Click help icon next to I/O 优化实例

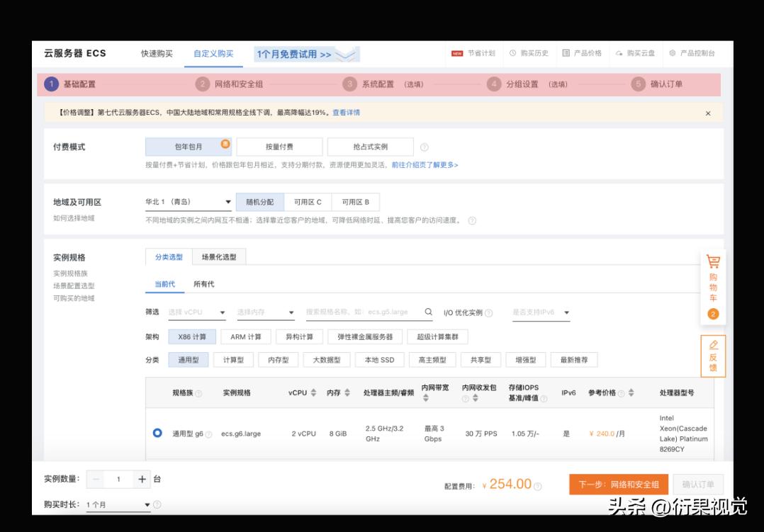490,312
